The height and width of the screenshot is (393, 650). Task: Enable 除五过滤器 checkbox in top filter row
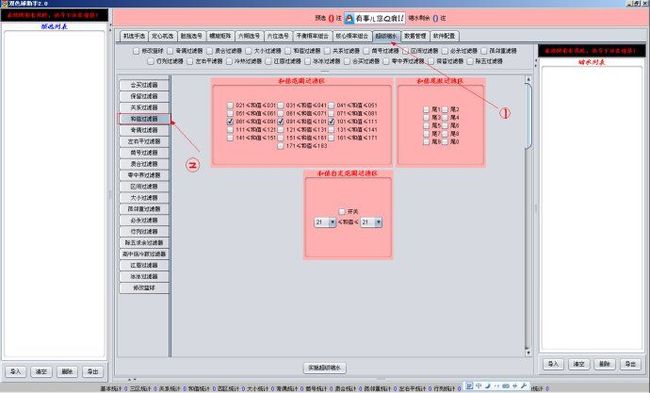[470, 61]
